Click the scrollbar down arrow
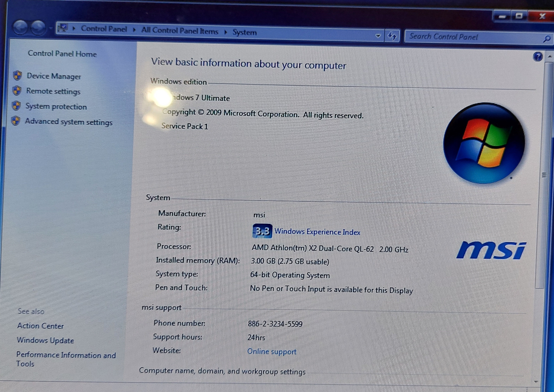554x392 pixels. (536, 382)
